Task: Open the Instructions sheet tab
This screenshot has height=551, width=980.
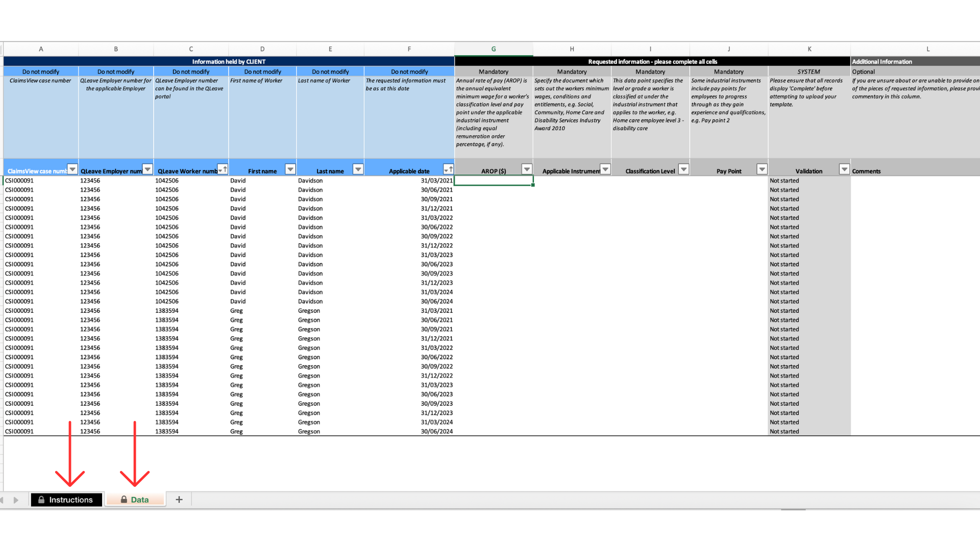Action: point(66,500)
